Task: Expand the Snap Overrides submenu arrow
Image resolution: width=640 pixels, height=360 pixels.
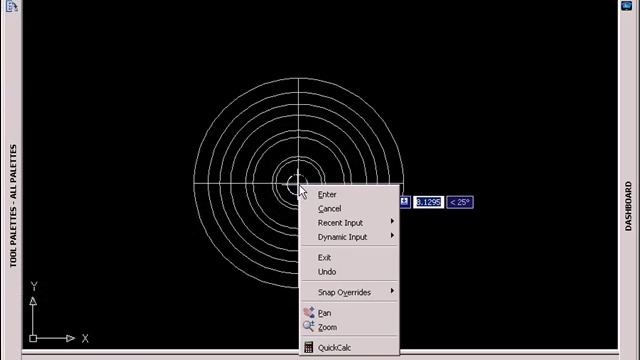Action: (392, 291)
